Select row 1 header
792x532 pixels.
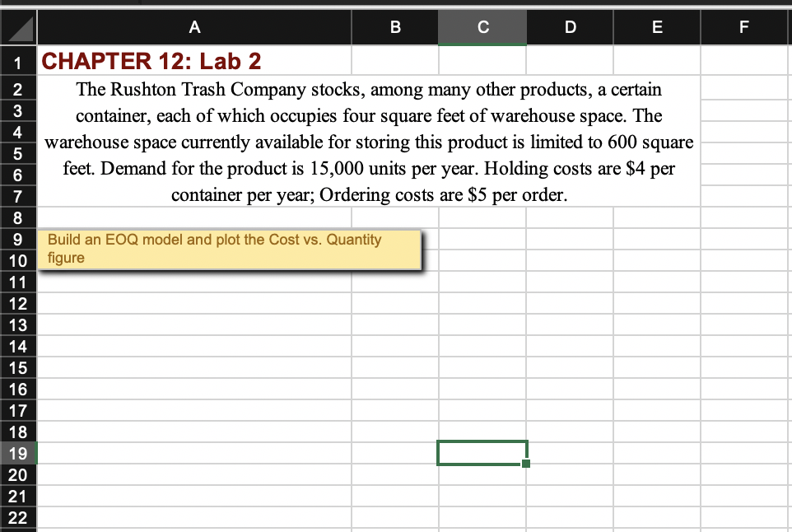point(18,63)
